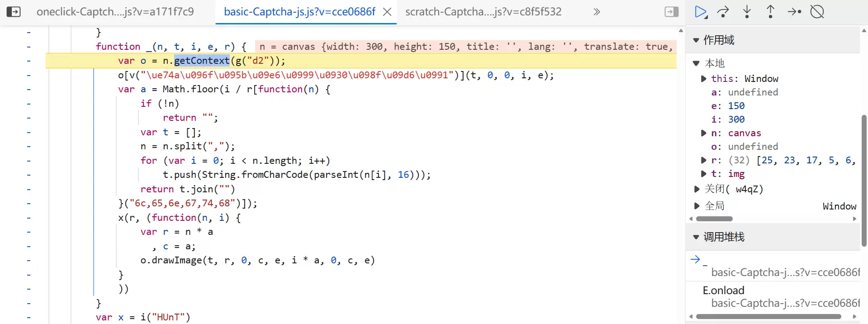Select the E.onload call stack frame
Image resolution: width=868 pixels, height=324 pixels.
click(773, 296)
